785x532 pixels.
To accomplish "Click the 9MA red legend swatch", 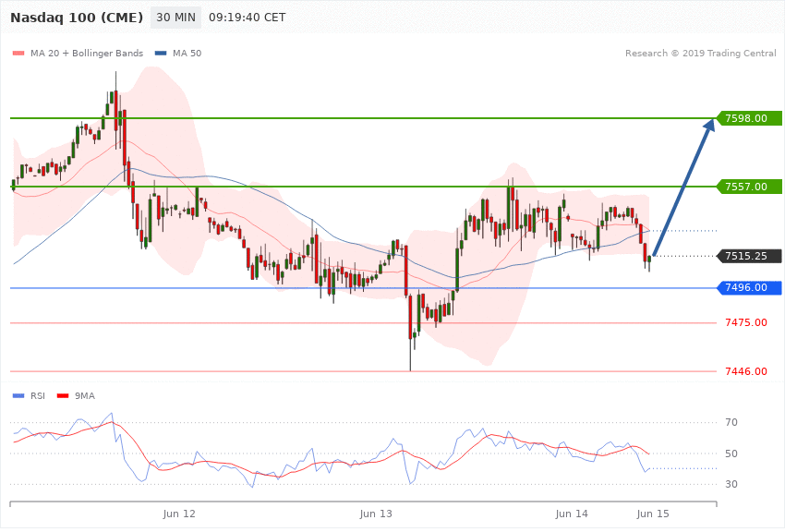I will (63, 396).
